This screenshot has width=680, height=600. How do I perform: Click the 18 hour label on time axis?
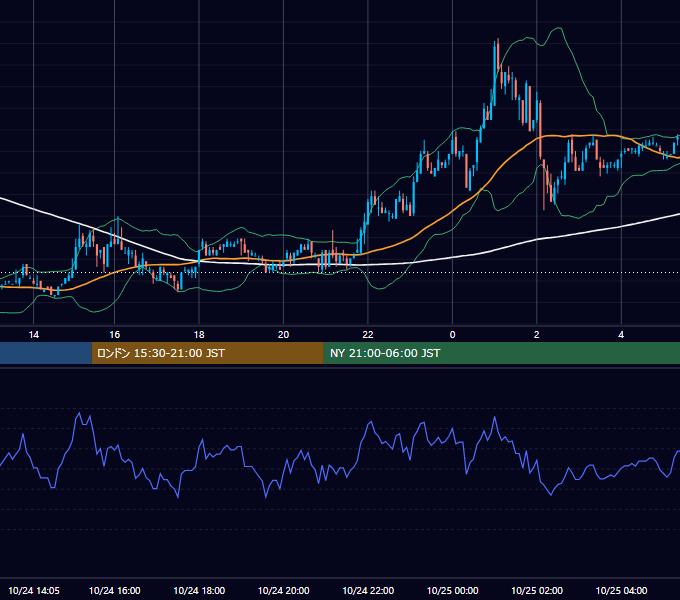[x=199, y=335]
